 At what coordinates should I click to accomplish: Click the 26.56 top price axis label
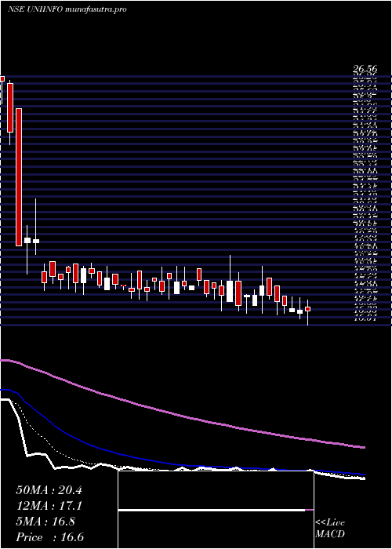[x=365, y=70]
